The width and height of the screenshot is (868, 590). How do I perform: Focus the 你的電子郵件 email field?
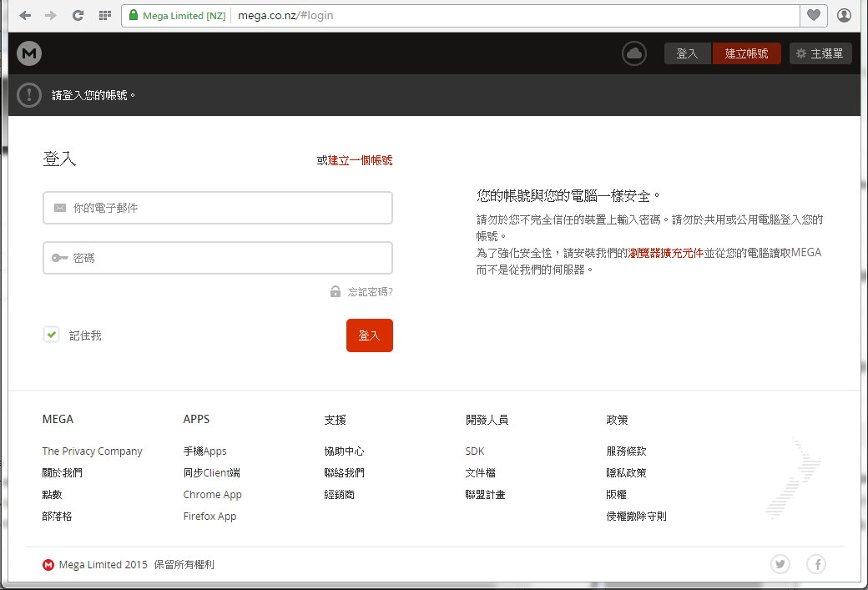point(218,208)
